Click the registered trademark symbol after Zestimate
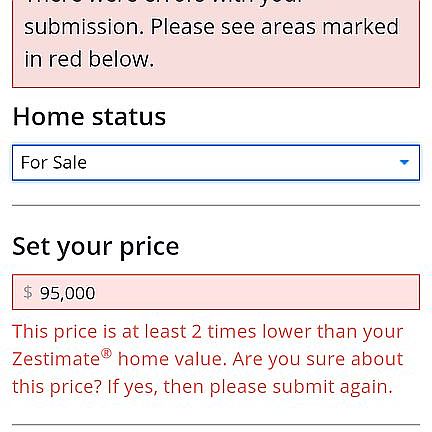Screen dimensions: 432x432 coord(106,353)
